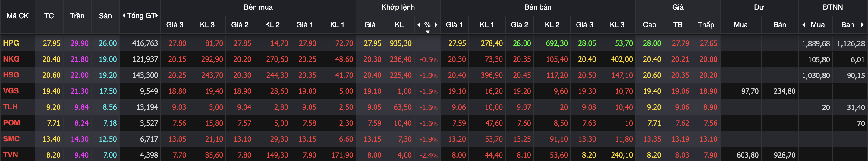Click VGS ticker code

(x=11, y=91)
